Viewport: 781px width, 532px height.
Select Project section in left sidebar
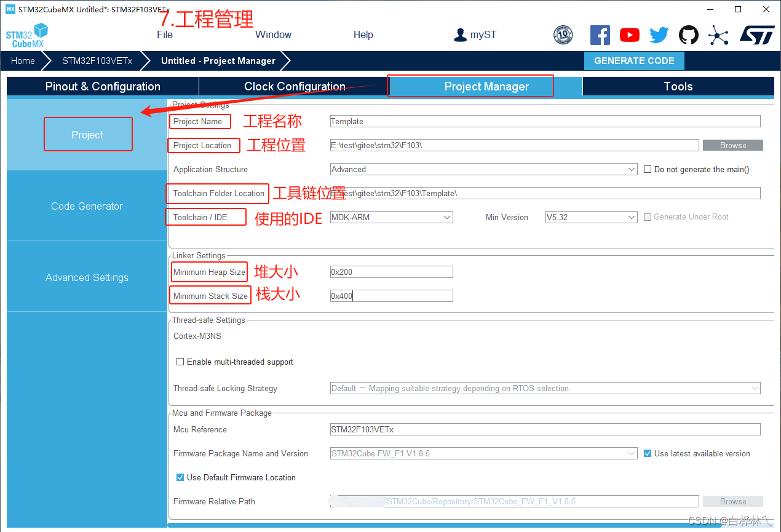point(87,135)
